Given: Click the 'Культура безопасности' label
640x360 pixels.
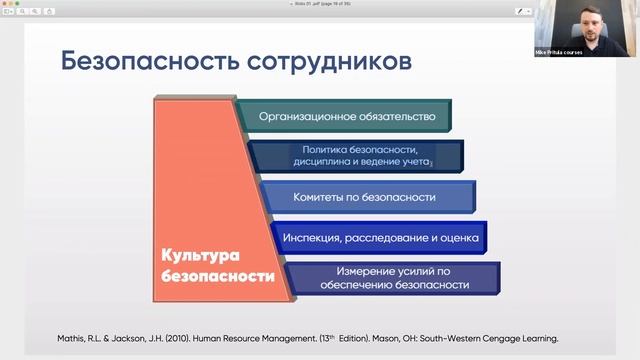Looking at the screenshot, I should (218, 265).
